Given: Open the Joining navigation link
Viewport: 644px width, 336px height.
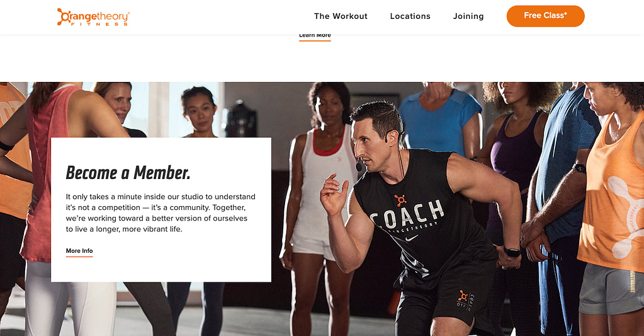Looking at the screenshot, I should (x=468, y=16).
